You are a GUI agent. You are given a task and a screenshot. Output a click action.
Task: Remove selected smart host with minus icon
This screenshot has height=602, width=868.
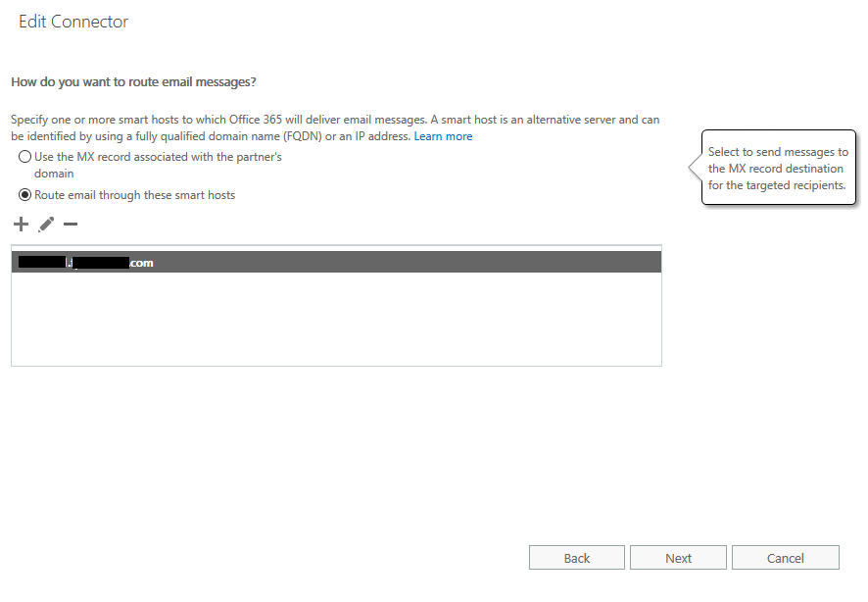tap(71, 225)
